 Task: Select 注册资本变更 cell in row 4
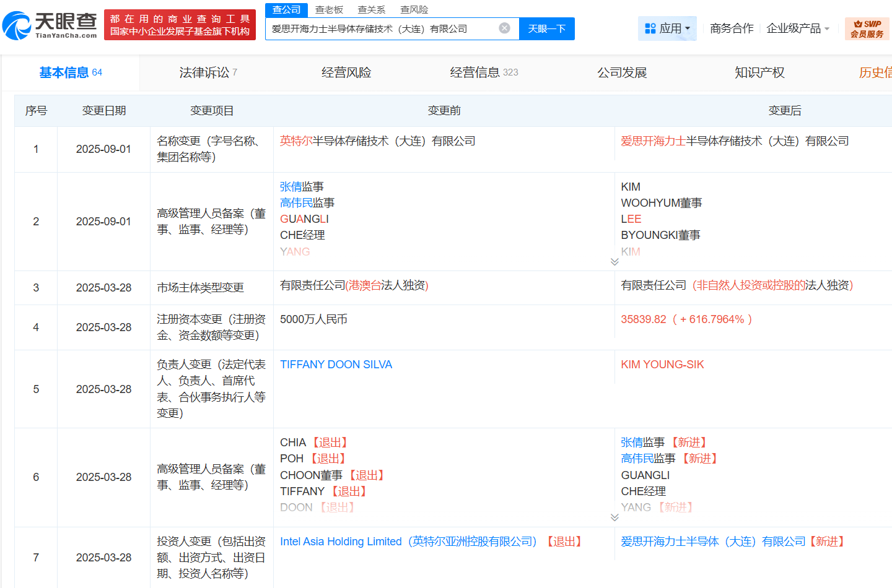click(x=211, y=327)
